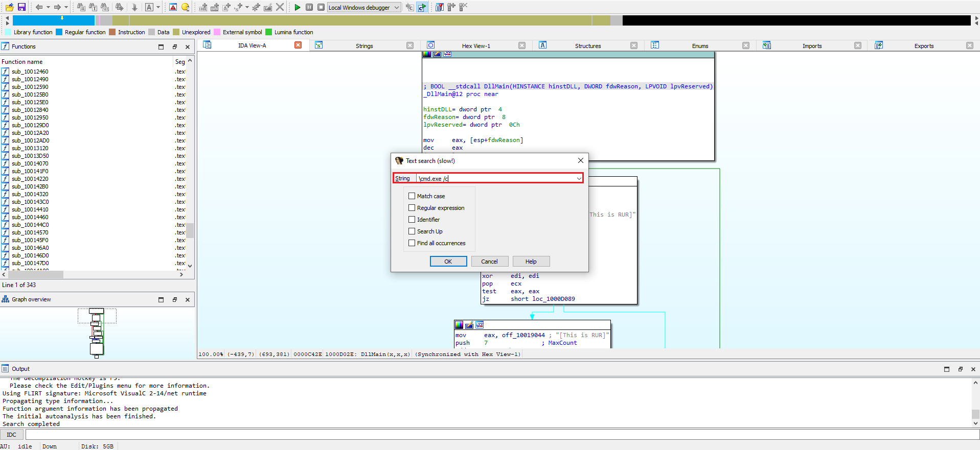Select function sub_10013D50
980x450 pixels.
click(x=30, y=156)
